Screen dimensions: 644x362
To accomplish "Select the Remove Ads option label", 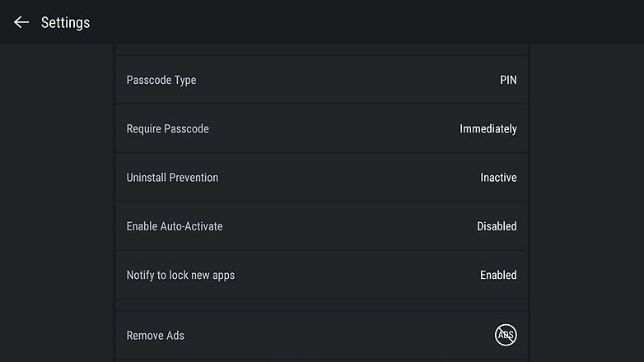I will point(156,336).
